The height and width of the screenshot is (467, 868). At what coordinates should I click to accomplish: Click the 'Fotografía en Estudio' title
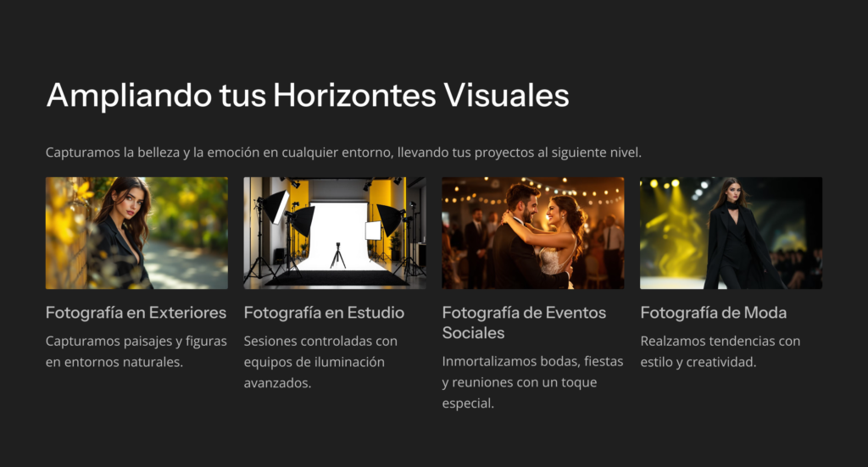click(325, 313)
